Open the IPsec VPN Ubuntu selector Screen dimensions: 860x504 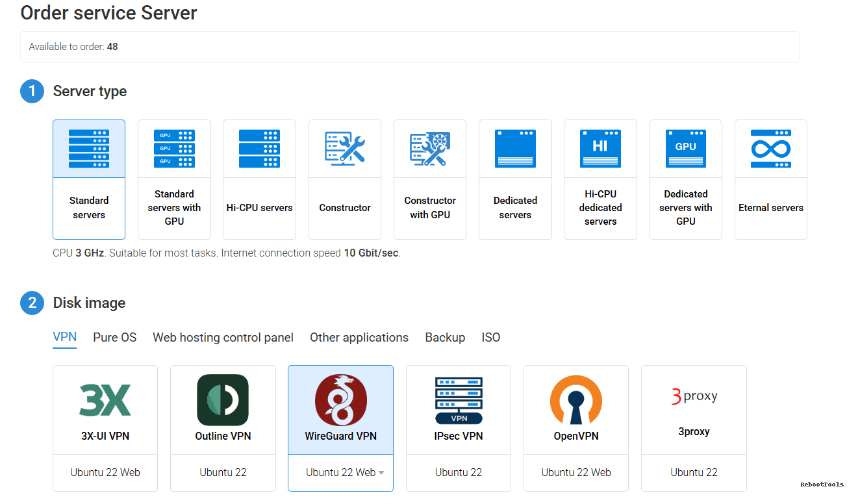tap(458, 473)
